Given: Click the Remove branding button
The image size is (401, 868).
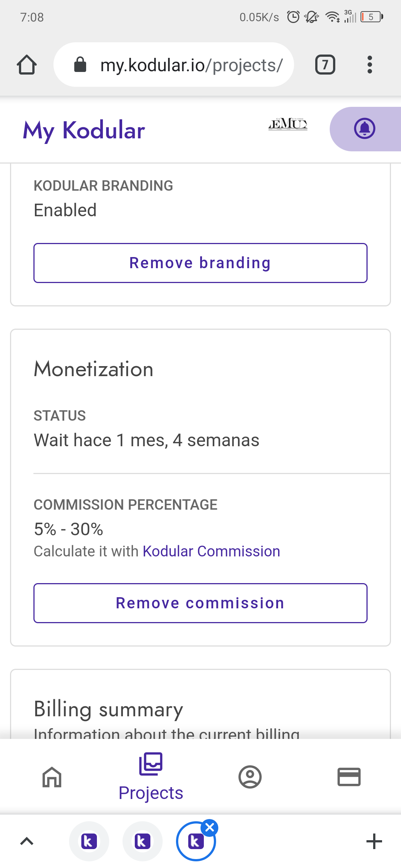Looking at the screenshot, I should pyautogui.click(x=200, y=263).
